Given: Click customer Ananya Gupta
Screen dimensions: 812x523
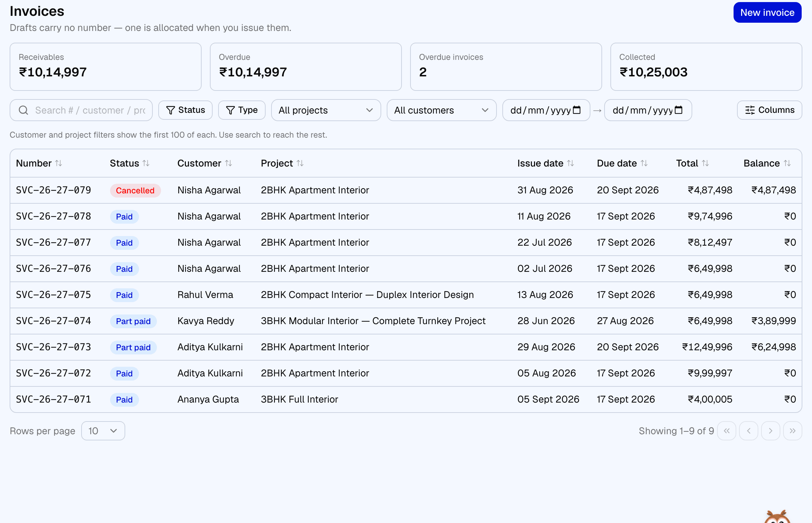Looking at the screenshot, I should (208, 399).
